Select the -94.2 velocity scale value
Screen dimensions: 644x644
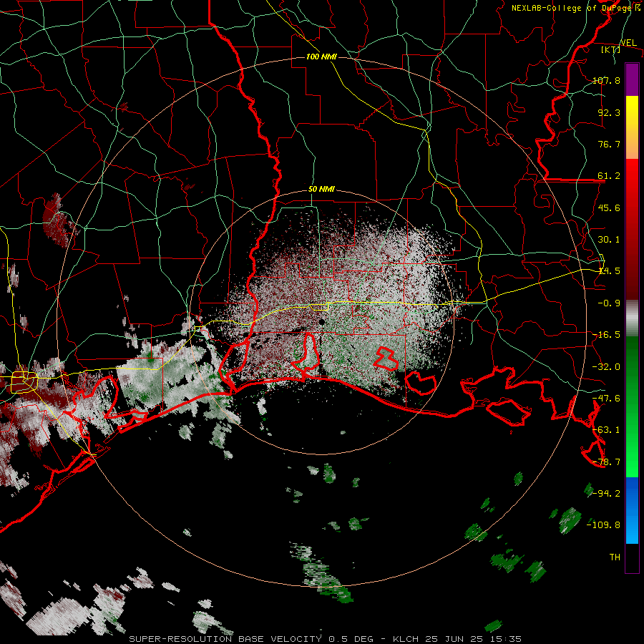[x=607, y=493]
